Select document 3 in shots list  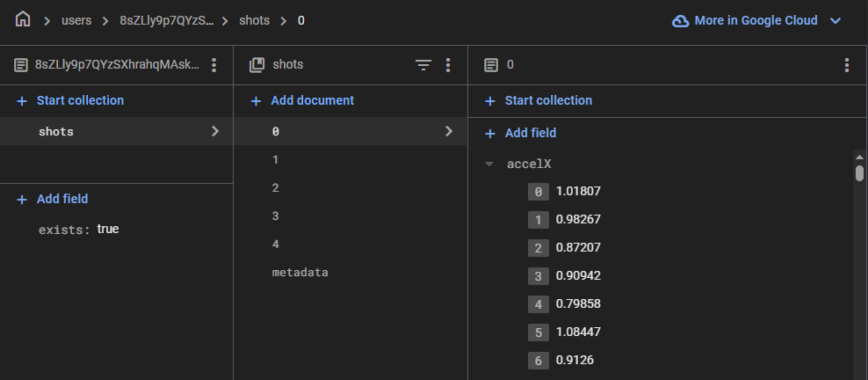point(276,216)
